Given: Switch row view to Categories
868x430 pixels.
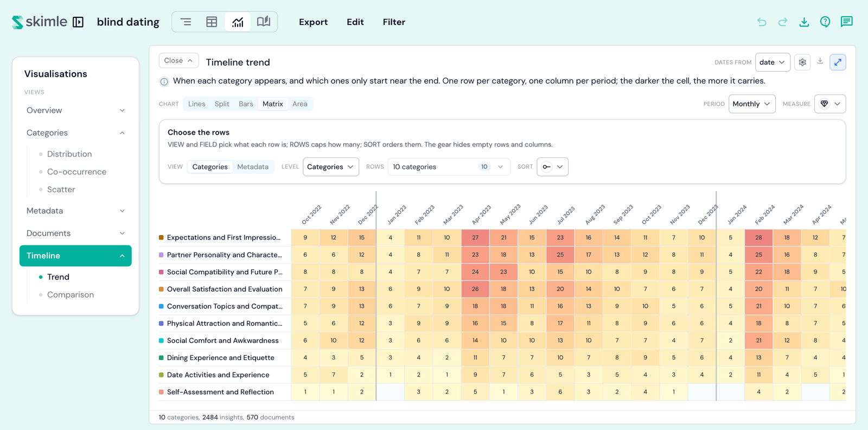Looking at the screenshot, I should coord(210,167).
